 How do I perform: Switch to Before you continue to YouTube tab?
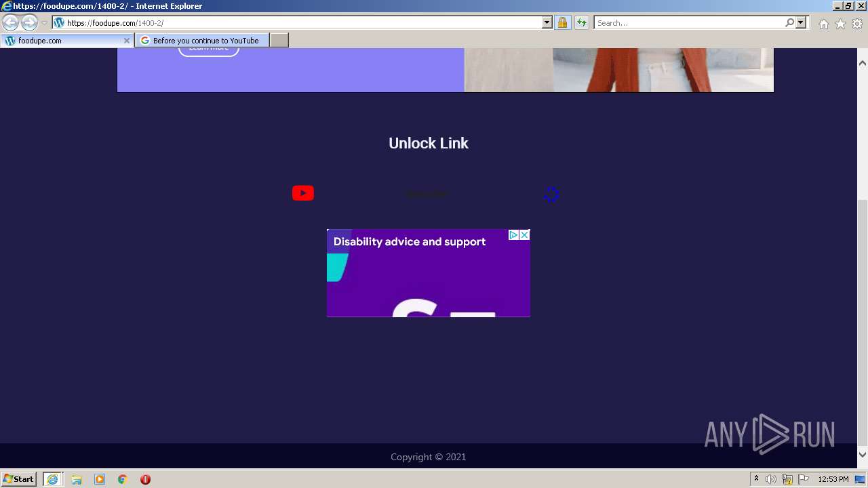click(x=202, y=41)
